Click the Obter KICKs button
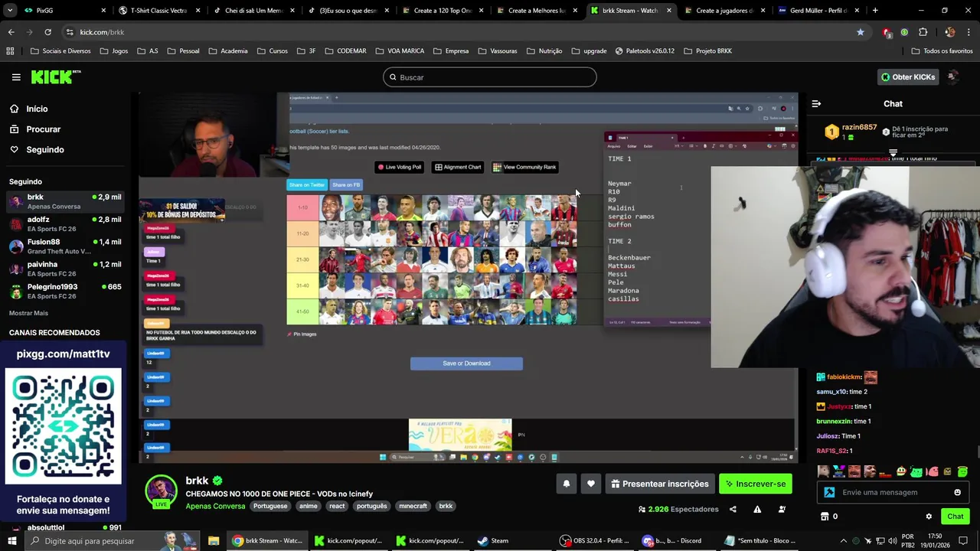980x551 pixels. click(908, 77)
